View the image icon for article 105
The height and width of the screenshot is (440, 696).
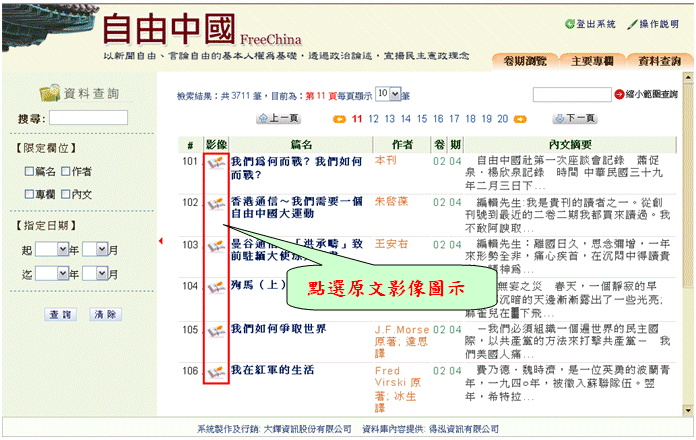pyautogui.click(x=215, y=329)
